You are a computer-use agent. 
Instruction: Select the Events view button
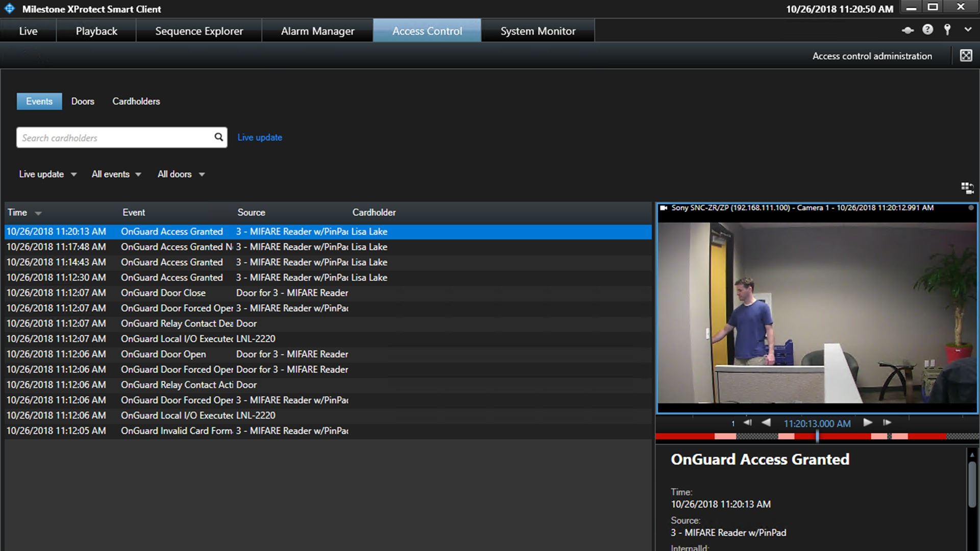[39, 101]
